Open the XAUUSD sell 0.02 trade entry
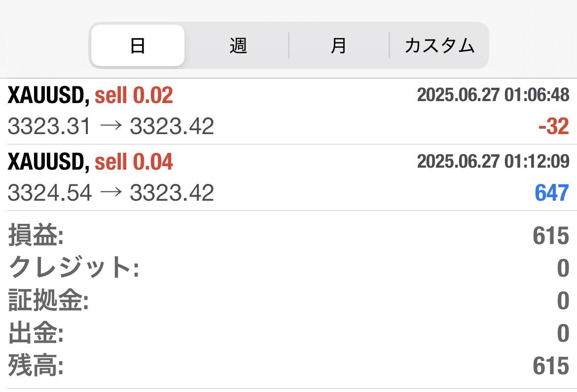 288,111
